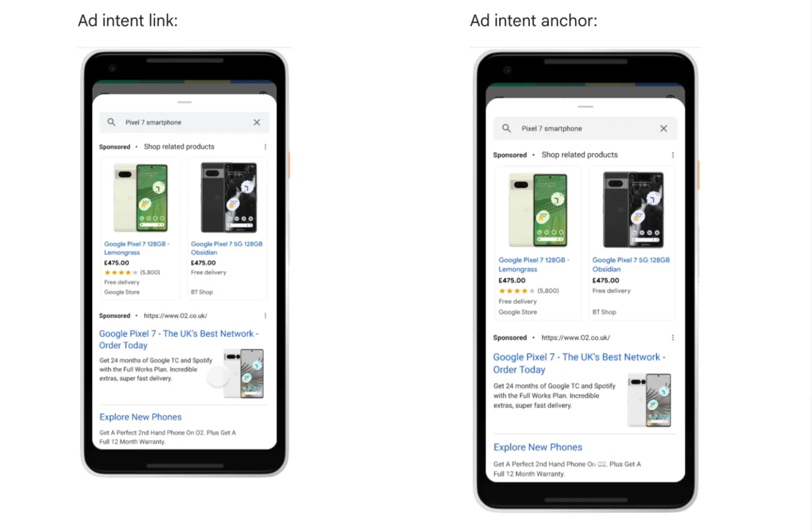Select the Obsidian Pixel 7 product image, left phone

(229, 197)
